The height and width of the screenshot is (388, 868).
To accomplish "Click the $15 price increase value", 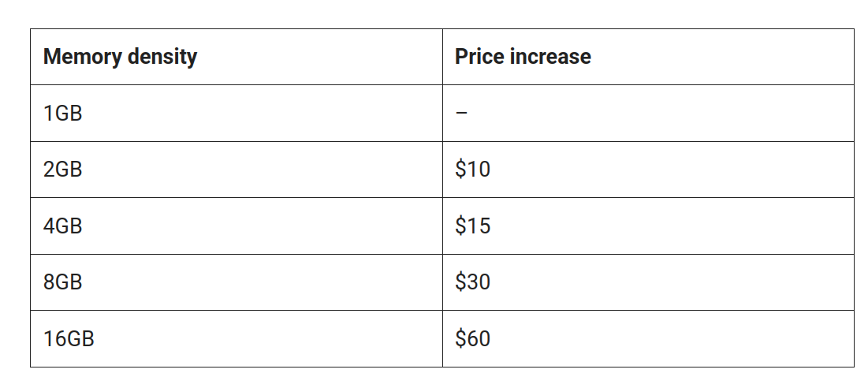I will click(x=472, y=226).
